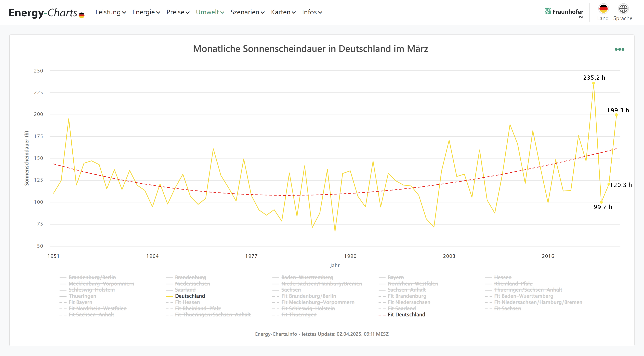Show the Mecklenburg-Vorpommern legend series
Viewport: 644px width, 356px height.
tap(97, 284)
